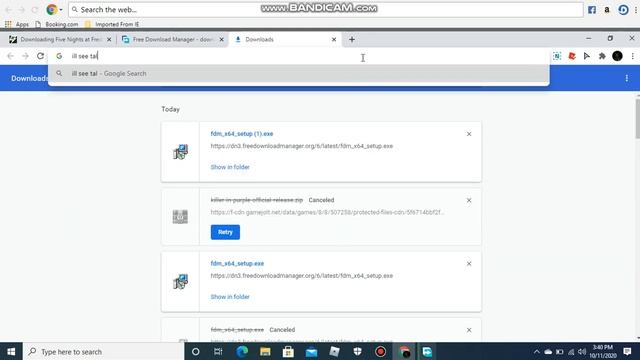Show fdm_x64_setup (1).exe in folder
The height and width of the screenshot is (360, 640).
click(x=230, y=167)
